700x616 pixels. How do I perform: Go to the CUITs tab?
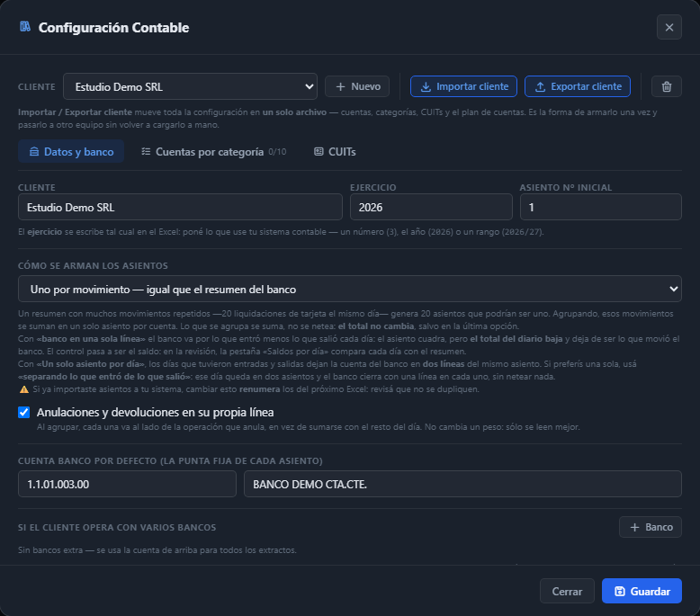tap(335, 152)
